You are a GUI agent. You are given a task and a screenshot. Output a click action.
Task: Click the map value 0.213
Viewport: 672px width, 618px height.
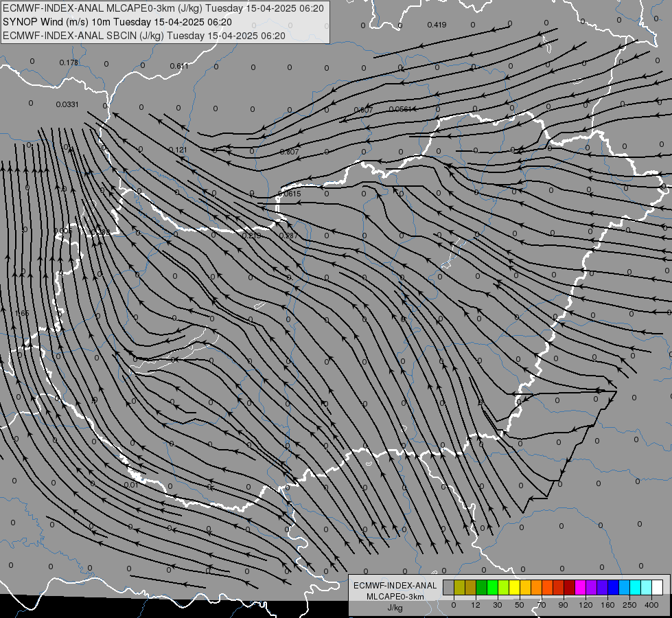click(252, 236)
